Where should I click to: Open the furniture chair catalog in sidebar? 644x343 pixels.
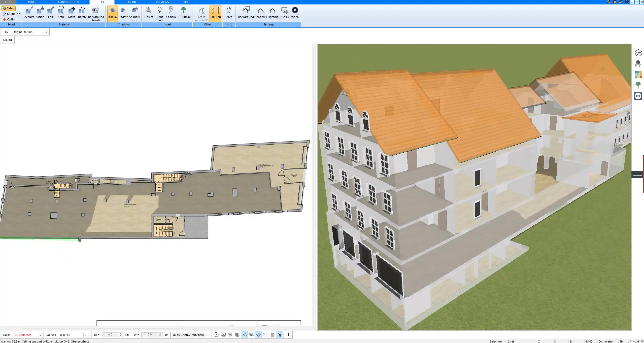(638, 63)
